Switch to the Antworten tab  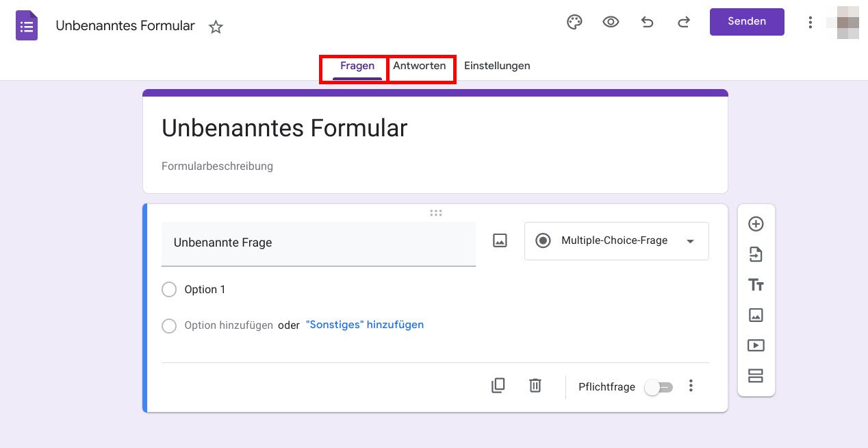point(420,66)
